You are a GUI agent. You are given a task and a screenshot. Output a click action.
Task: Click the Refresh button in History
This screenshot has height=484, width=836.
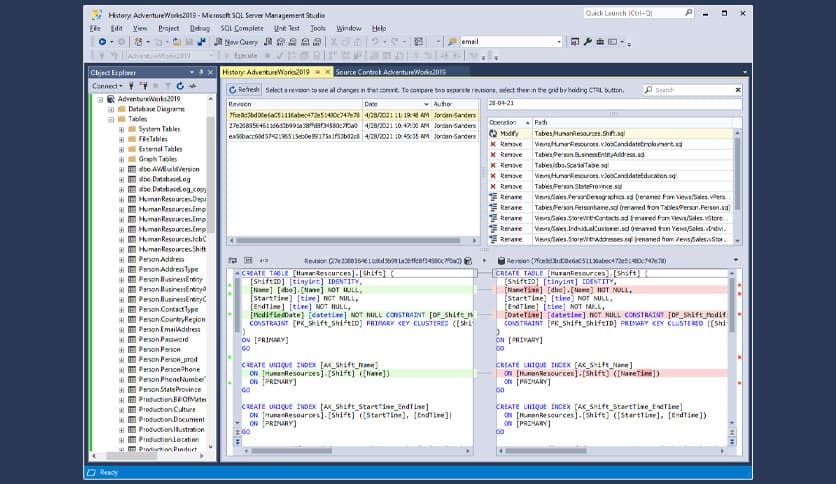[x=244, y=90]
